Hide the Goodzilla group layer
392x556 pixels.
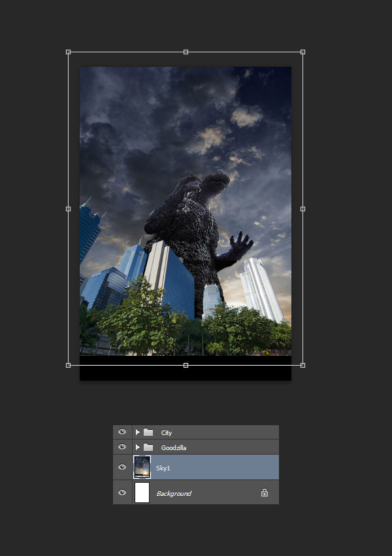tap(122, 447)
